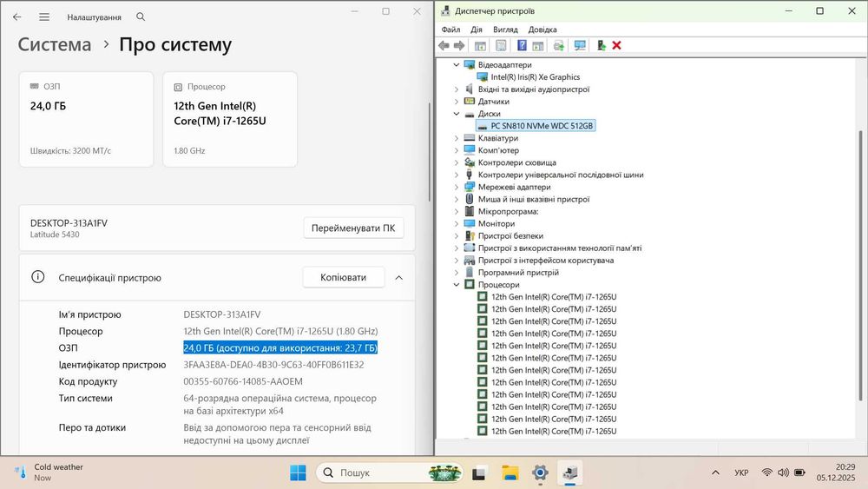This screenshot has width=868, height=489.
Task: Open the Вигляд menu
Action: tap(505, 30)
